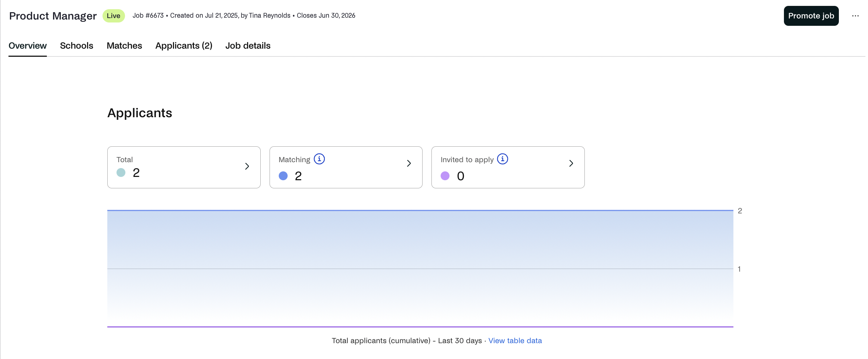Select the Invited to apply label
868x359 pixels.
click(x=467, y=160)
